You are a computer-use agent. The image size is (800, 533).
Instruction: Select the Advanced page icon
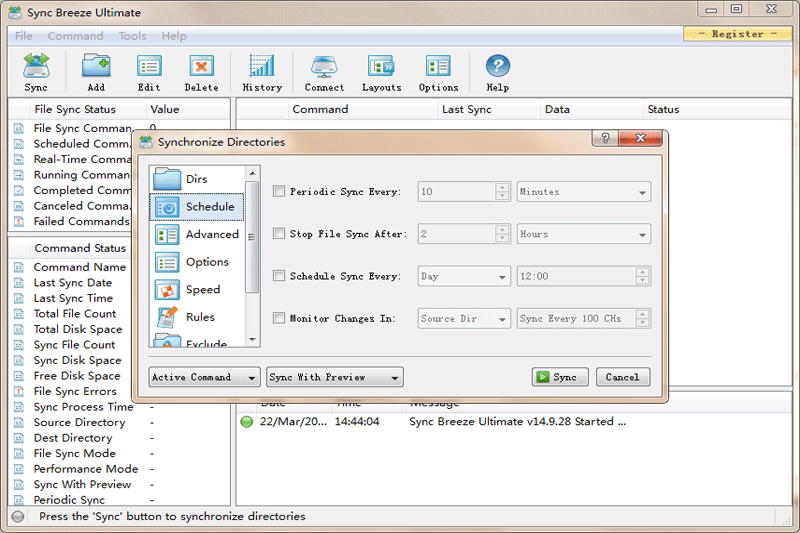167,235
